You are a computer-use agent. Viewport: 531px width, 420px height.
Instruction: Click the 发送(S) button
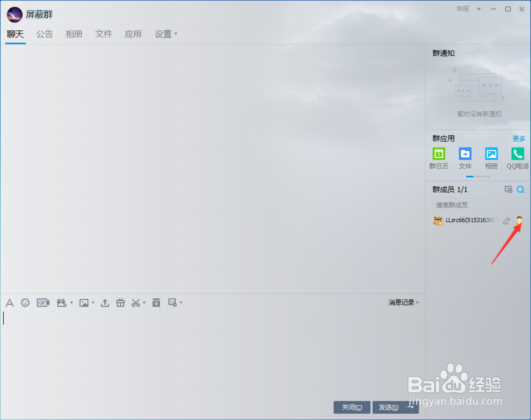(389, 407)
